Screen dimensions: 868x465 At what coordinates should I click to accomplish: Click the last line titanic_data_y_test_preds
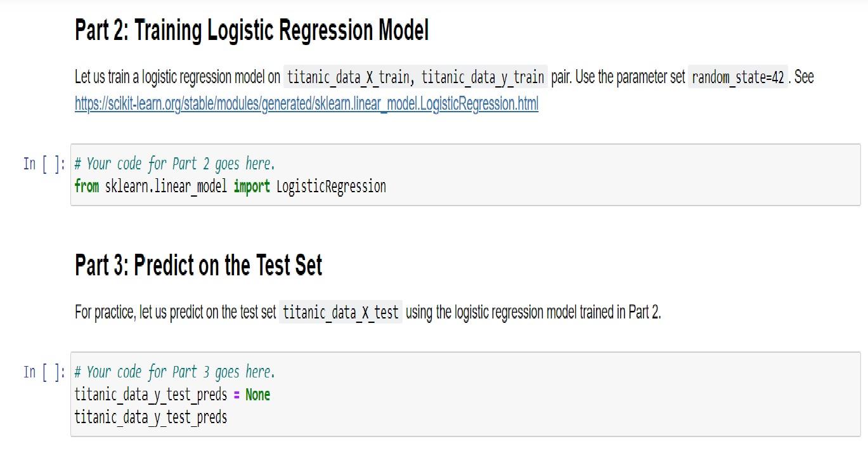tap(151, 417)
